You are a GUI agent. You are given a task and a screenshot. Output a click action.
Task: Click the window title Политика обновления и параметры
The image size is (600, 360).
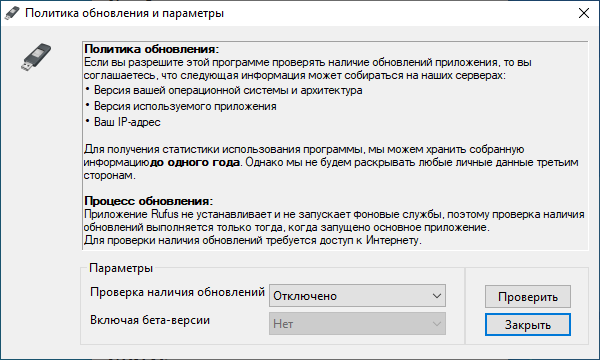click(x=124, y=13)
